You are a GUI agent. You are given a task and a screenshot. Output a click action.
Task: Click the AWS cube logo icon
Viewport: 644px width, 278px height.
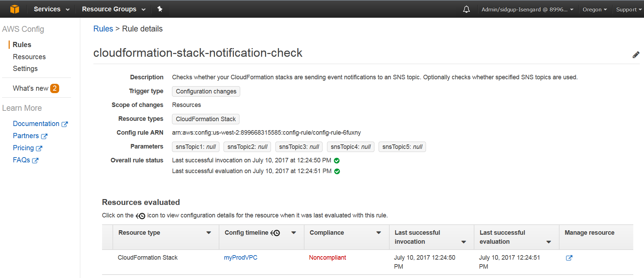click(x=15, y=9)
